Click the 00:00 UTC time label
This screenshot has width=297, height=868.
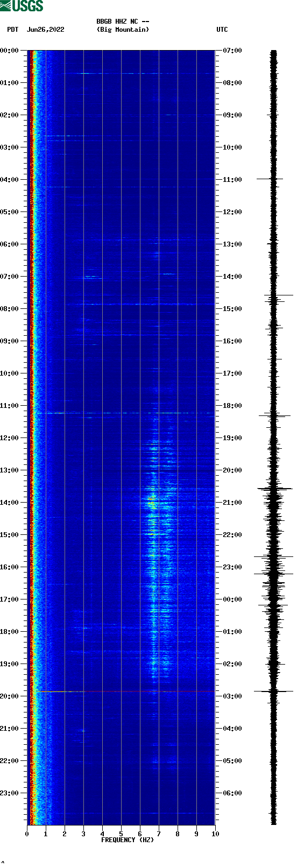tap(232, 599)
